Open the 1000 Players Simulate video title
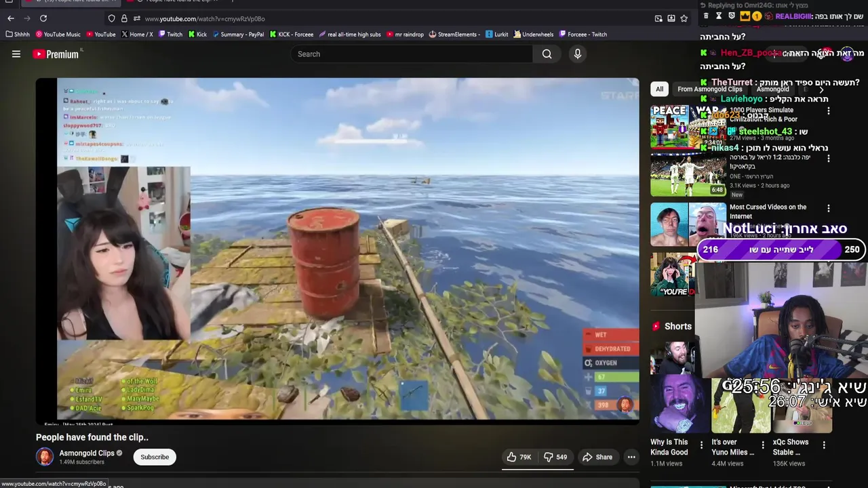868x488 pixels. pyautogui.click(x=762, y=115)
